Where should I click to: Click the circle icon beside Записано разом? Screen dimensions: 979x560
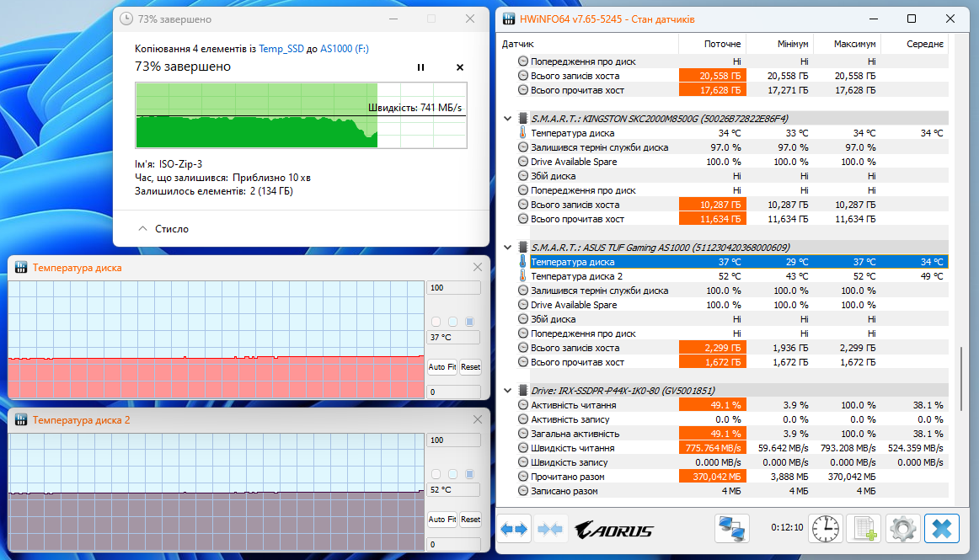click(523, 491)
